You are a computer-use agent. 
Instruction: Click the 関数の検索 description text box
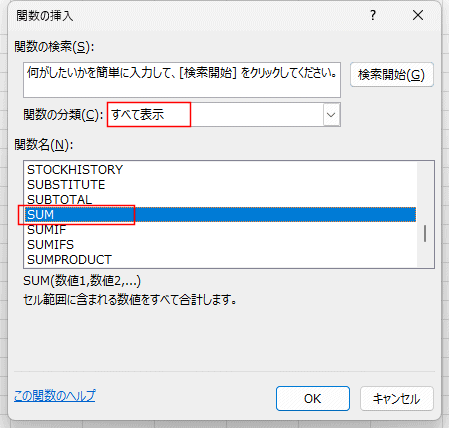pyautogui.click(x=182, y=80)
